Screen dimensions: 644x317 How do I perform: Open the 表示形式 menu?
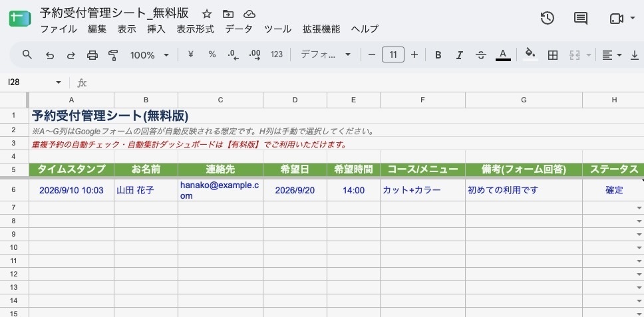tap(195, 29)
